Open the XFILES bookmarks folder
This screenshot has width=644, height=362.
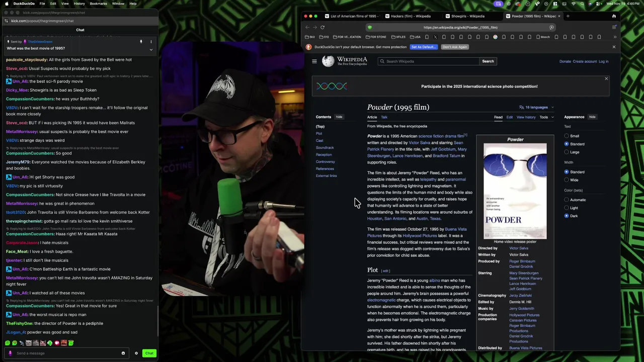pyautogui.click(x=398, y=37)
